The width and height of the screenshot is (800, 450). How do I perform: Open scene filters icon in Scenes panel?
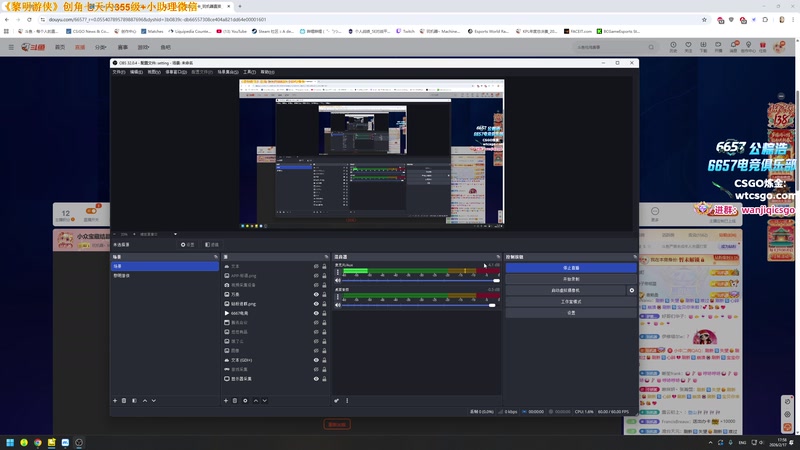[x=134, y=401]
